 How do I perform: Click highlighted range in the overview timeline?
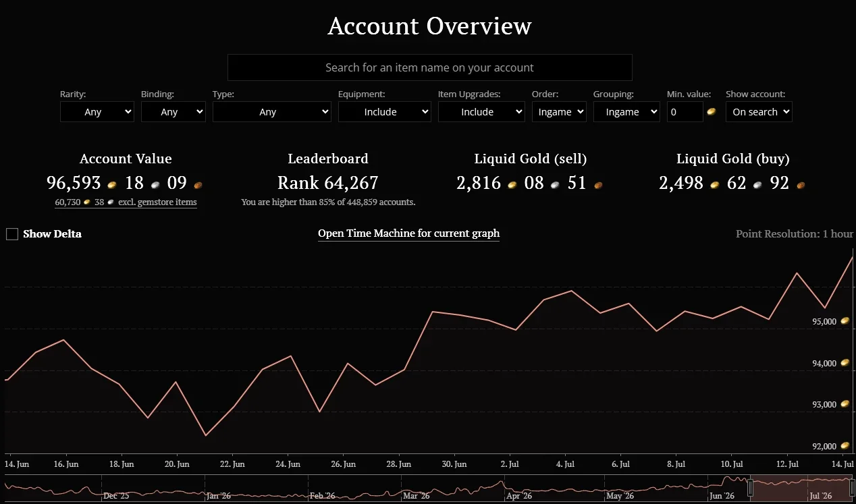click(x=801, y=488)
